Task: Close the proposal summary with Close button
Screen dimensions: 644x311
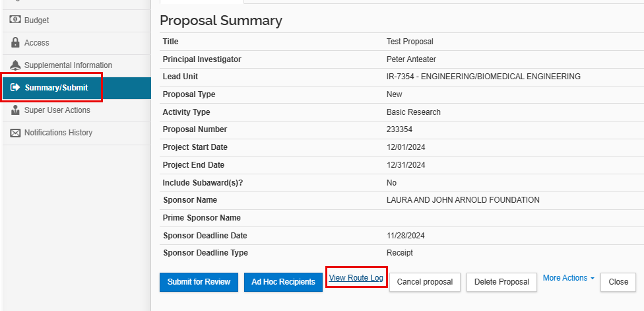Action: [618, 282]
